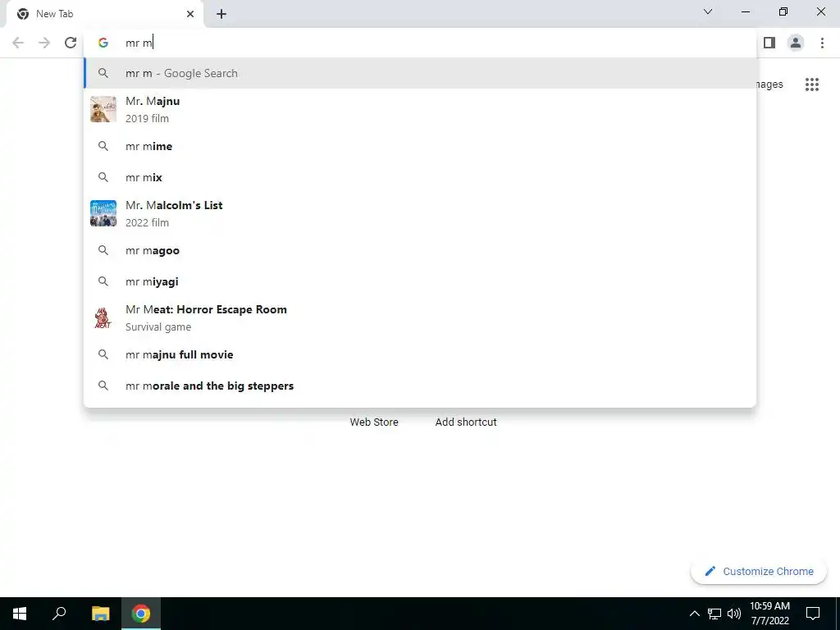The height and width of the screenshot is (630, 840).
Task: Select 'mr majnu full movie' suggestion
Action: click(420, 354)
